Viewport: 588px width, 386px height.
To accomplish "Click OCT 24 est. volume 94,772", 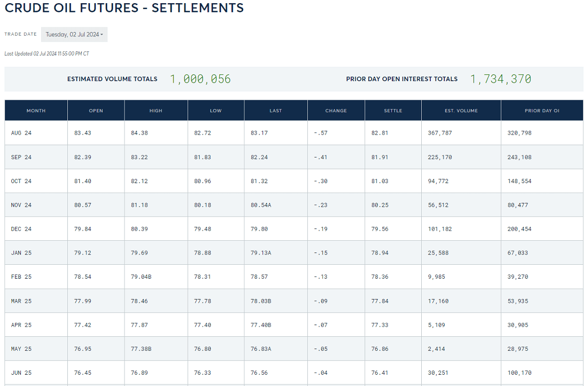I will 438,181.
